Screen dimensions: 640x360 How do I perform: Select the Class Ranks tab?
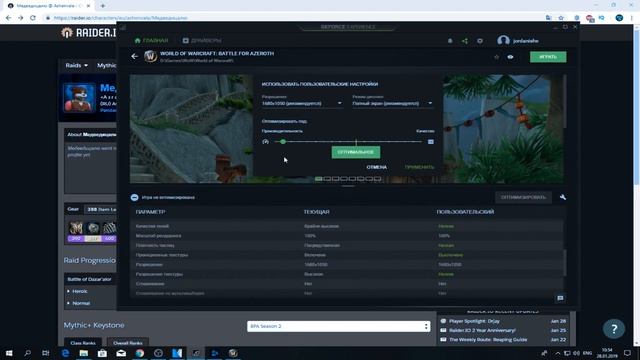click(83, 343)
